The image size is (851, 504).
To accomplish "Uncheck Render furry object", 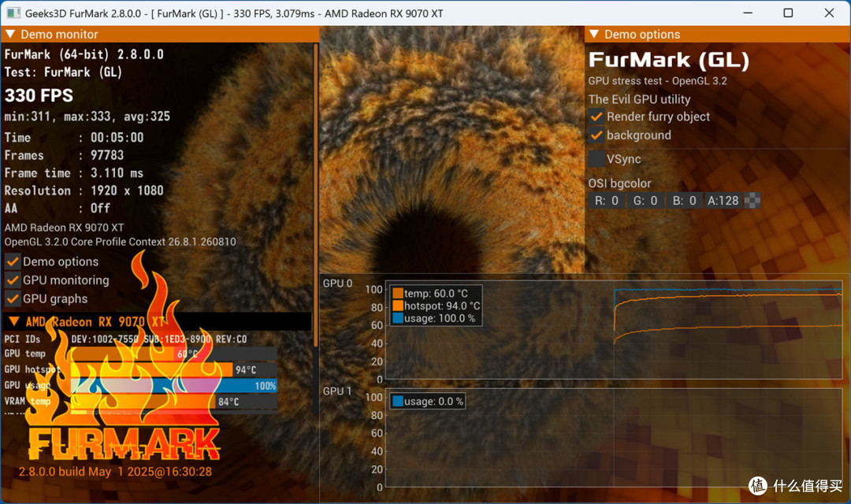I will 596,117.
